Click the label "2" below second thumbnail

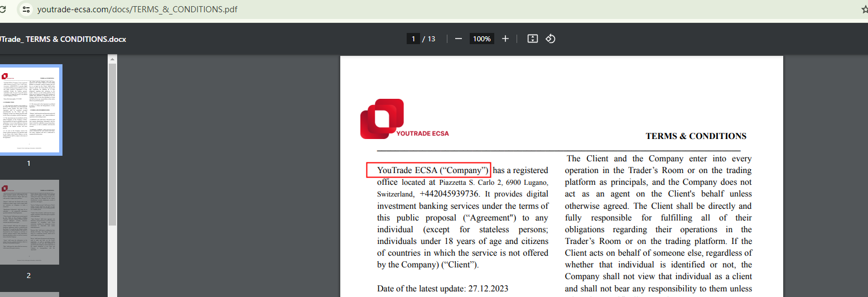click(x=29, y=276)
